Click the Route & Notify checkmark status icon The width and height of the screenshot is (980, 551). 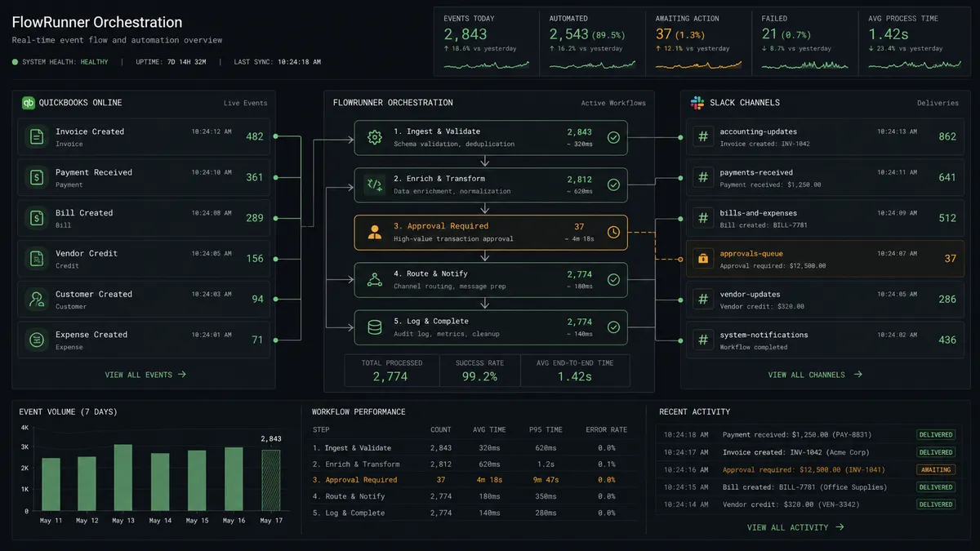[613, 280]
